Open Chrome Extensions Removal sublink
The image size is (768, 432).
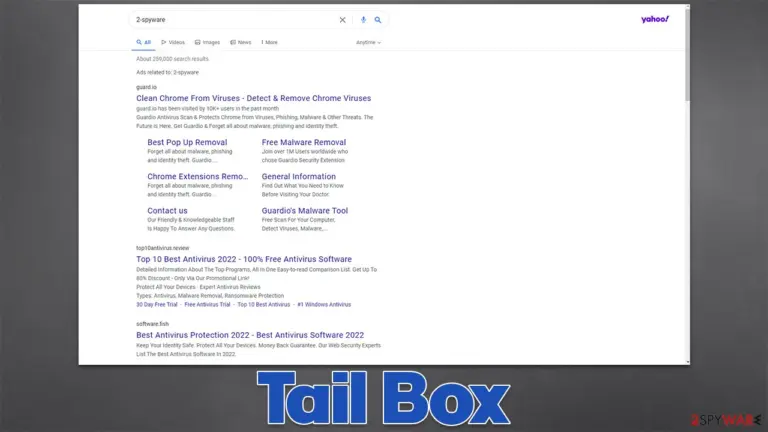[198, 177]
